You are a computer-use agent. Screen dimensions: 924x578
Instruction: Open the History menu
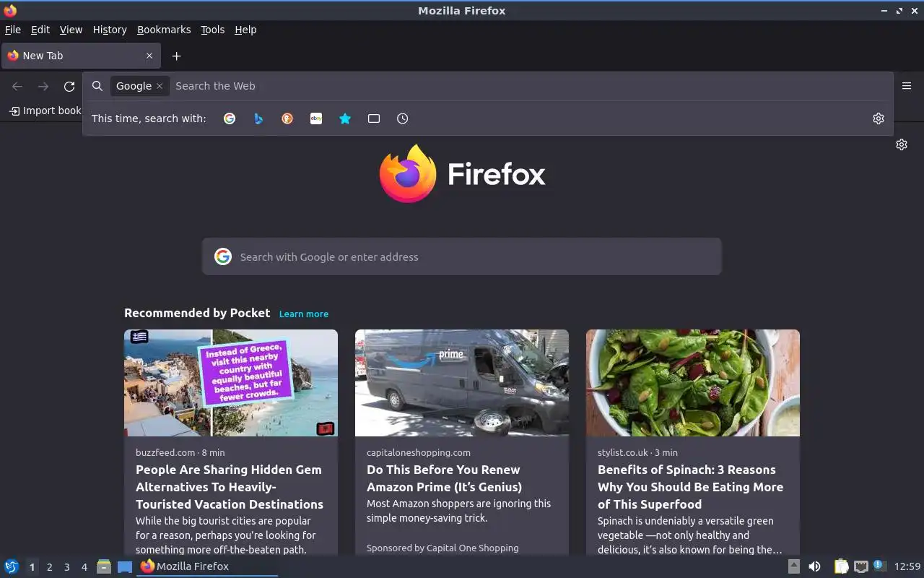coord(110,30)
